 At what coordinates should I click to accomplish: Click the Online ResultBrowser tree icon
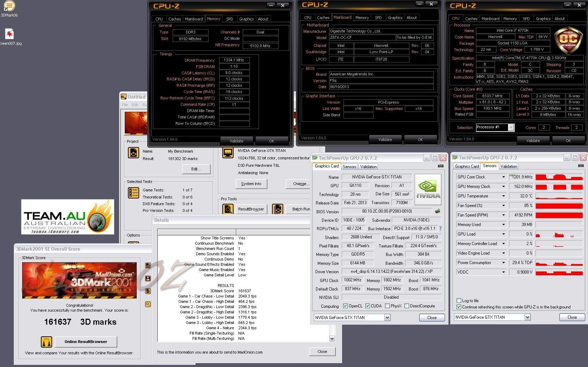[47, 342]
